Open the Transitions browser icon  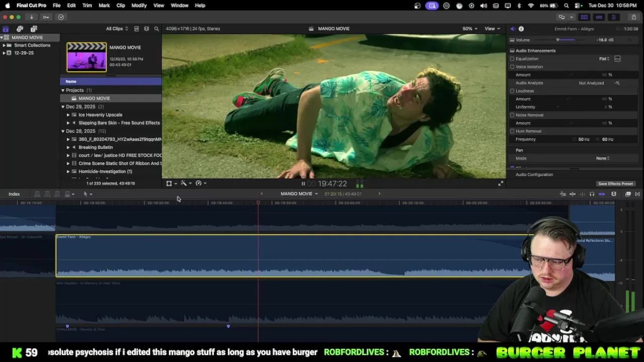(637, 194)
